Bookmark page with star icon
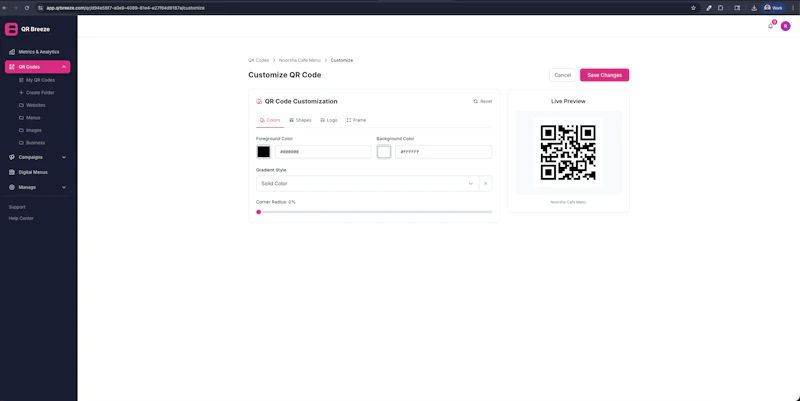The image size is (800, 401). (x=693, y=8)
